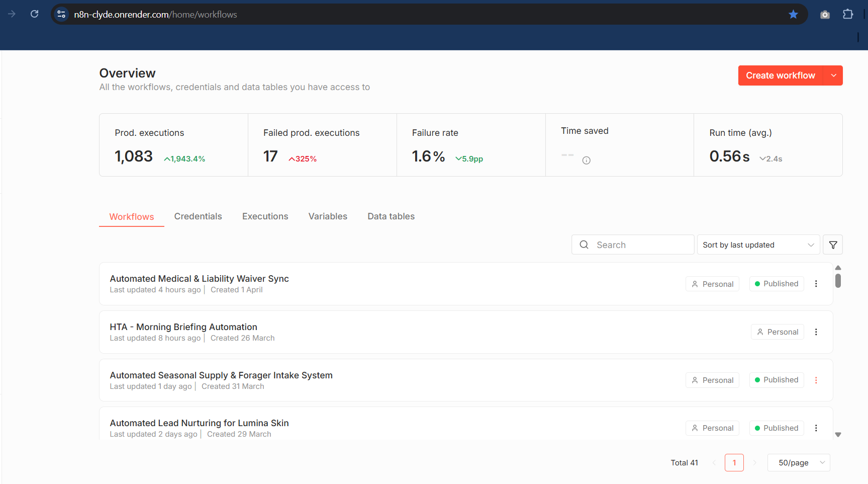This screenshot has width=868, height=484.
Task: Open the Data tables tab
Action: pyautogui.click(x=391, y=216)
